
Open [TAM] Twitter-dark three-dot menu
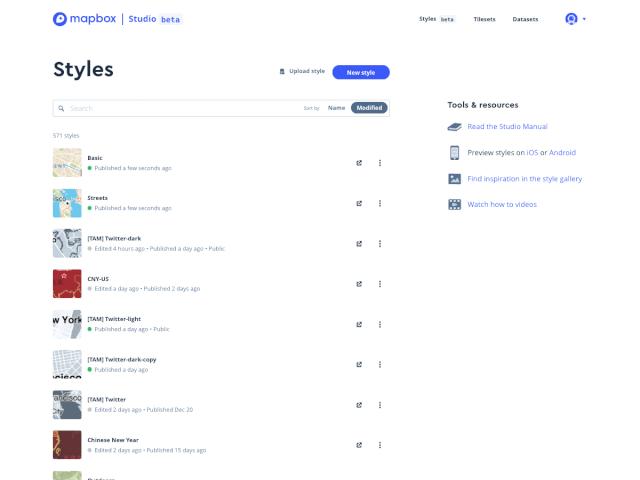pyautogui.click(x=380, y=244)
